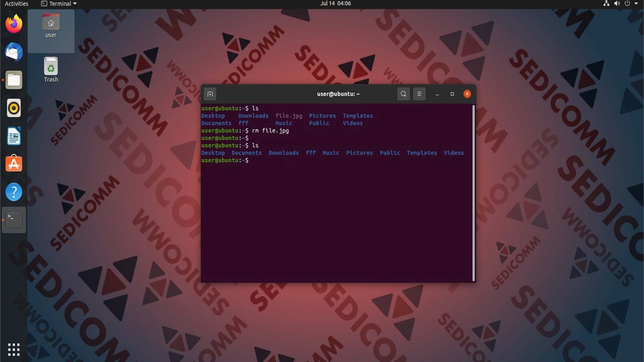This screenshot has height=362, width=644.
Task: Open Thunderbird mail from the dock
Action: (14, 52)
